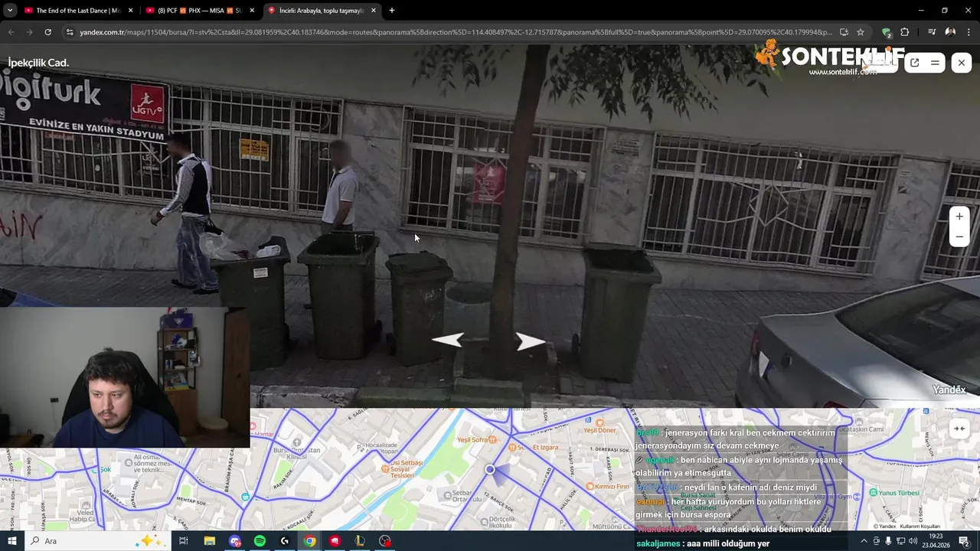Viewport: 980px width, 551px height.
Task: Open League of Legends taskbar icon
Action: pos(360,541)
